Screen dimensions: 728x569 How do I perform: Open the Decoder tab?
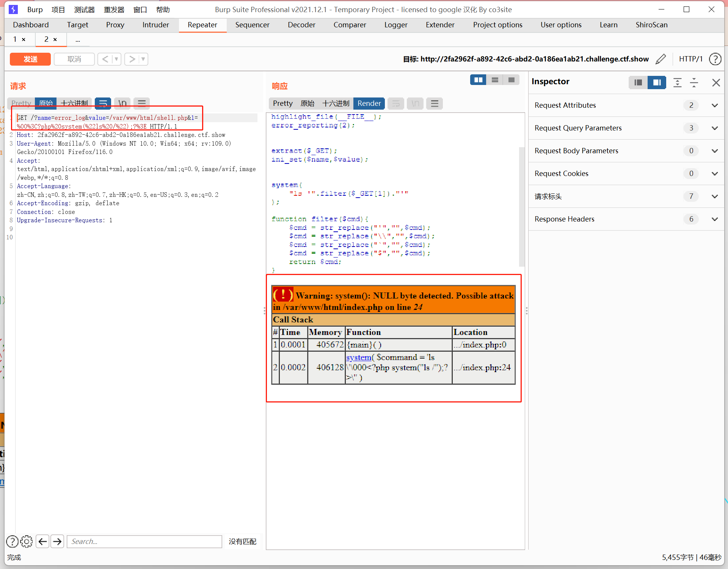pos(301,25)
